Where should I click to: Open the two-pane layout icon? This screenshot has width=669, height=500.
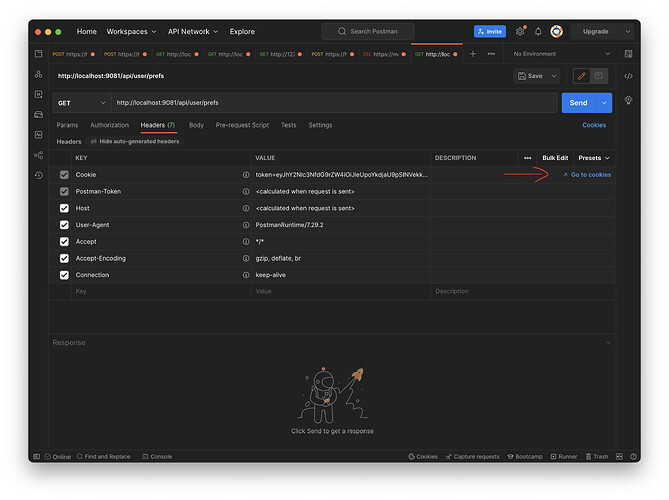coord(620,456)
